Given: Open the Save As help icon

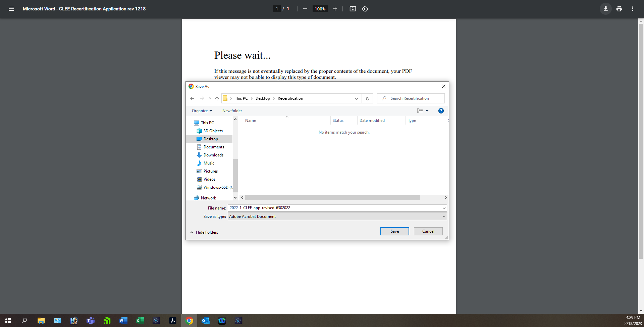Looking at the screenshot, I should [441, 111].
